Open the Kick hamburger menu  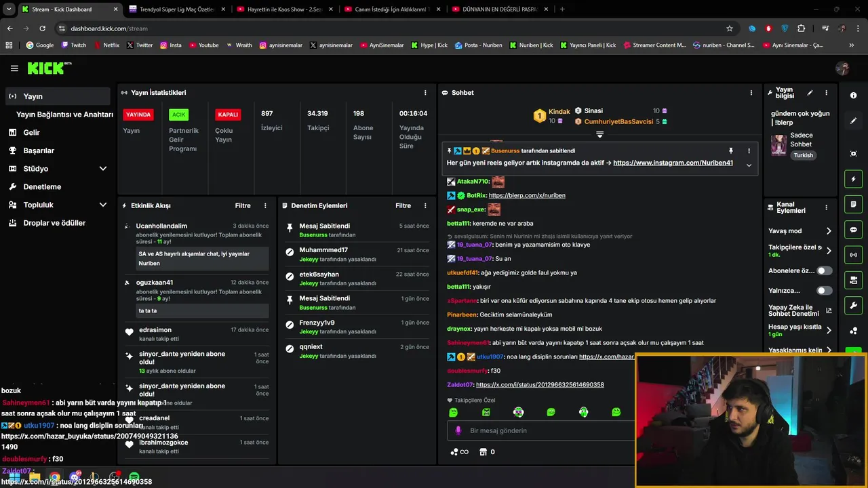pyautogui.click(x=14, y=68)
